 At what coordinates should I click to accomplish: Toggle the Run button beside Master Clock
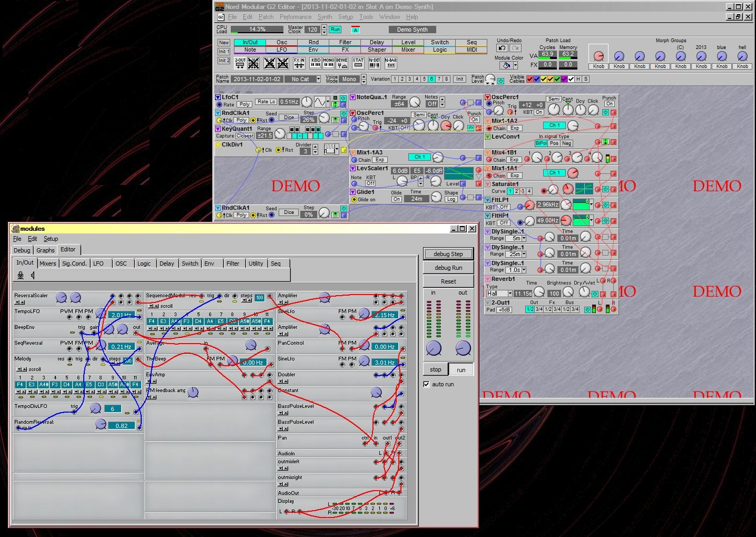pyautogui.click(x=336, y=30)
